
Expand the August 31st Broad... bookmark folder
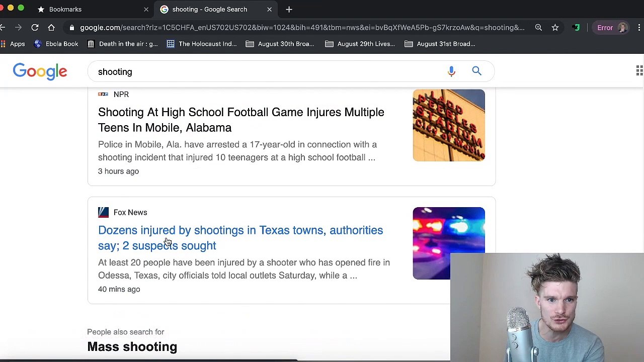coord(440,44)
